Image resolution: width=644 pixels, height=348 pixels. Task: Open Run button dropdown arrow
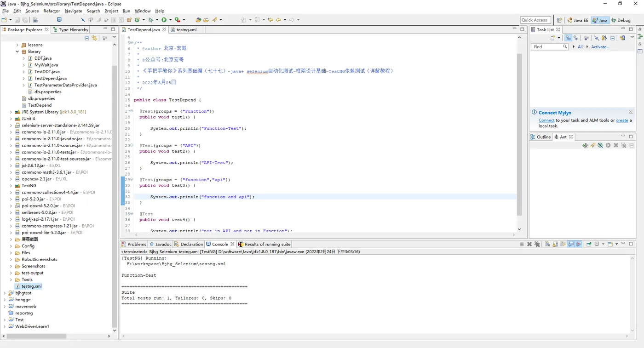tap(170, 20)
